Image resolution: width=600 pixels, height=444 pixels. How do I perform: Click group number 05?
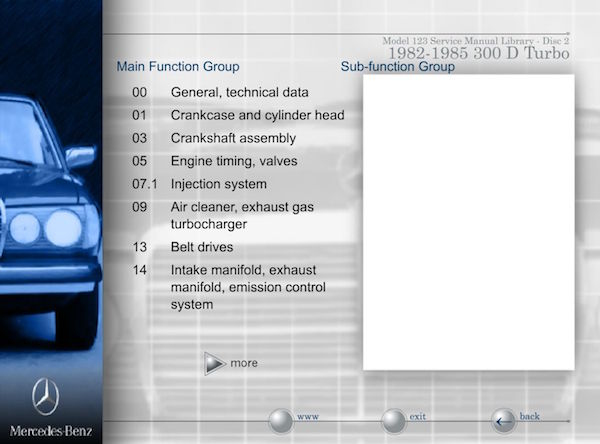140,161
